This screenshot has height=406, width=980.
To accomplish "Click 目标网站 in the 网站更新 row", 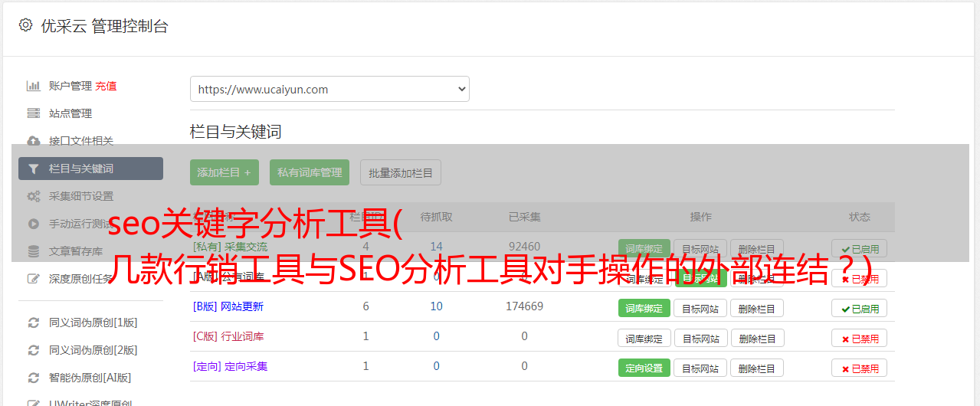I will 700,308.
